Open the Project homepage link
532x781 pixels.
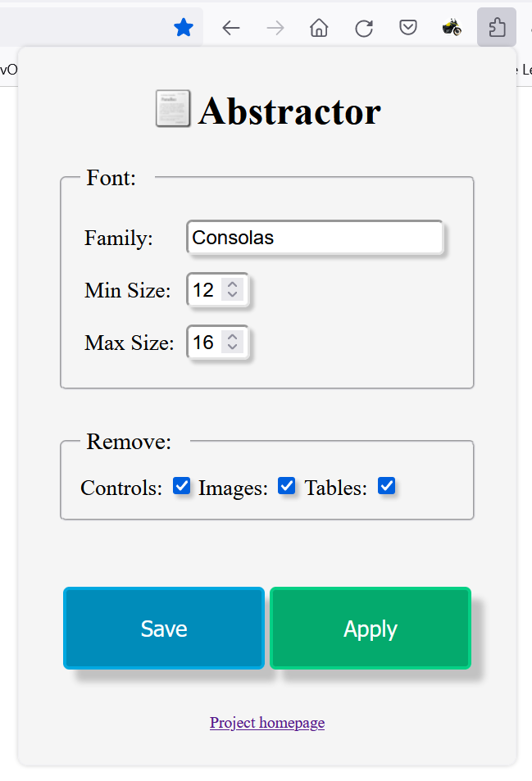pos(267,723)
